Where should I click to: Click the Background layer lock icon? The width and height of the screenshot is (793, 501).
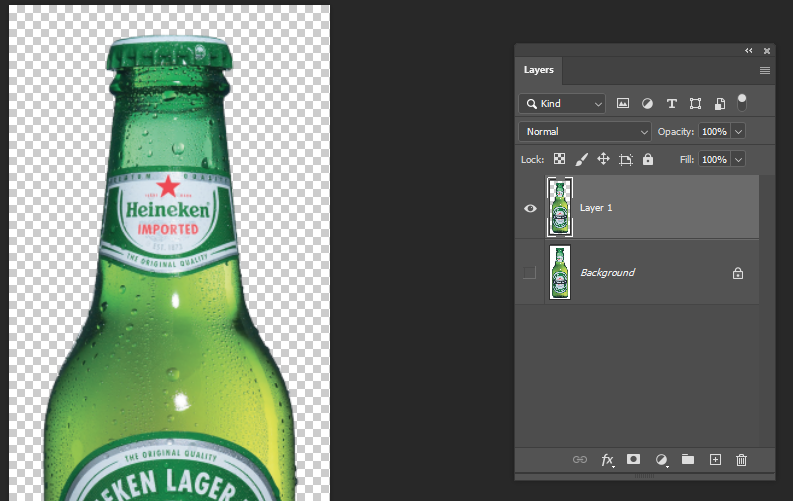(x=738, y=273)
